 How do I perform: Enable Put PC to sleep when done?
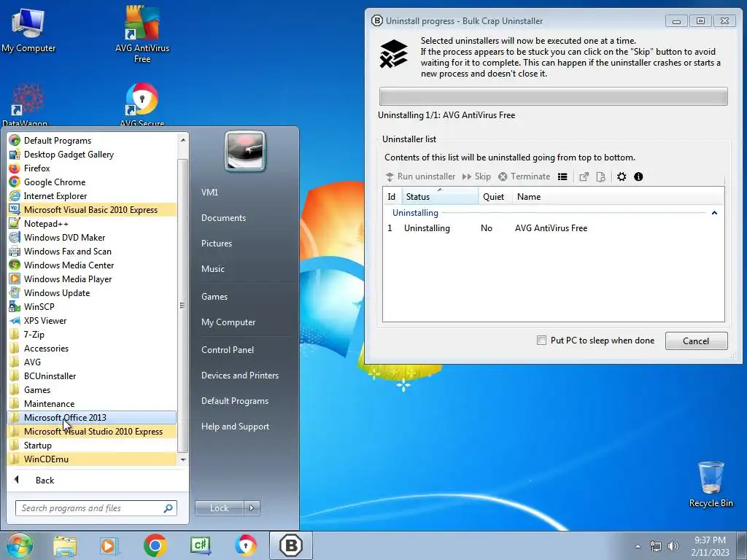542,340
